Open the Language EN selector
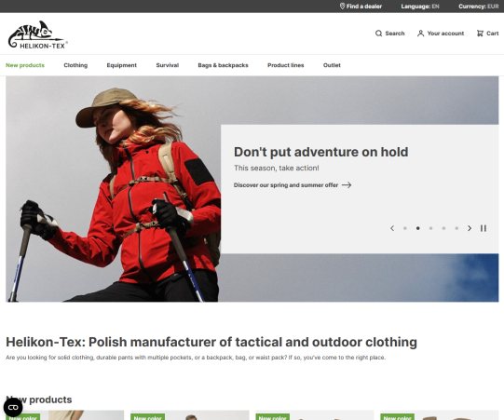Image resolution: width=504 pixels, height=420 pixels. (x=420, y=7)
